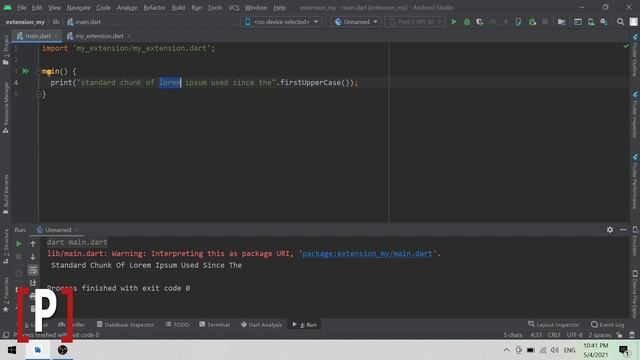Click CRLF line separator in status bar
This screenshot has width=640, height=360.
point(554,335)
